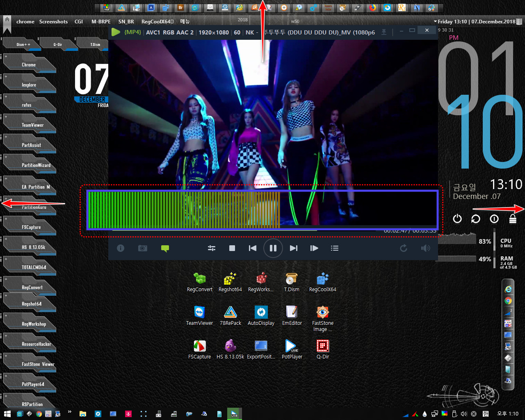Viewport: 525px width, 420px height.
Task: Open the taskbar clock showing 오후 1:10
Action: (508, 414)
